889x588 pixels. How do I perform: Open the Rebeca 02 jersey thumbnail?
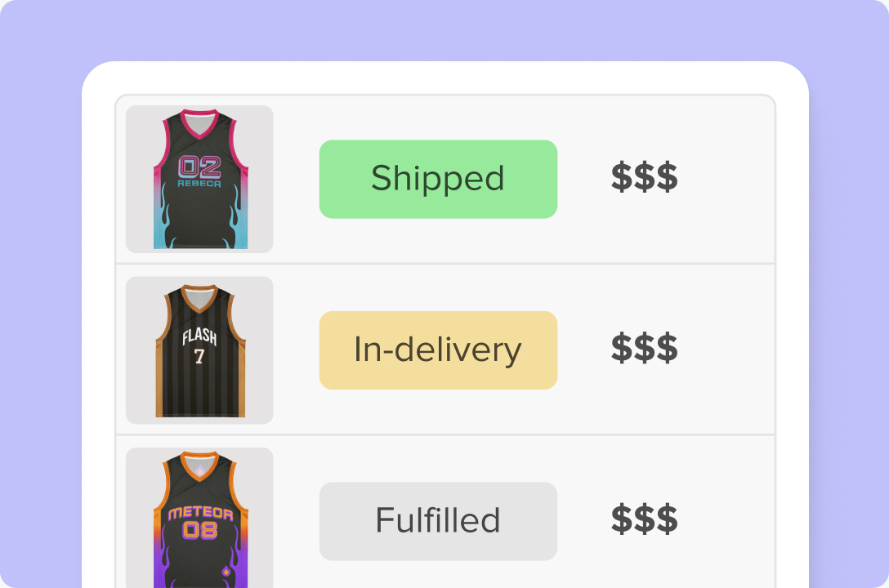coord(199,179)
